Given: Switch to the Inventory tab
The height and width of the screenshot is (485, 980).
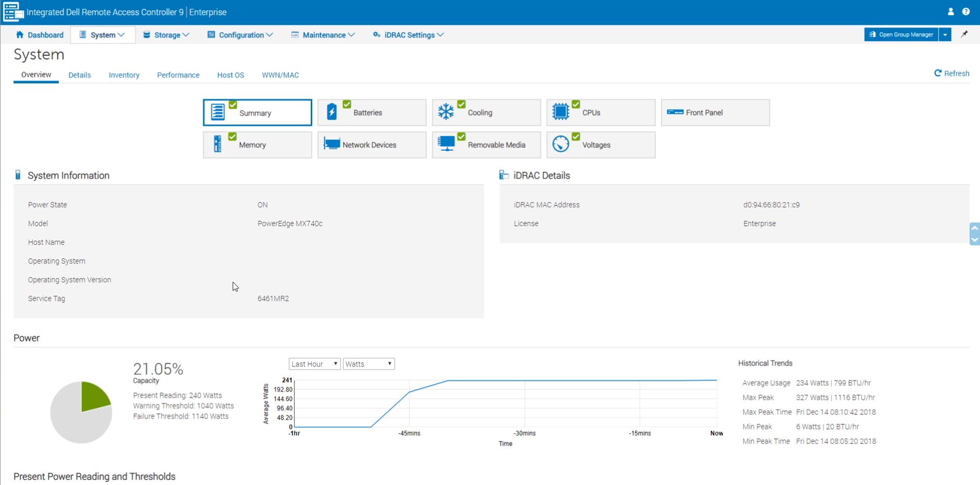Looking at the screenshot, I should point(124,75).
